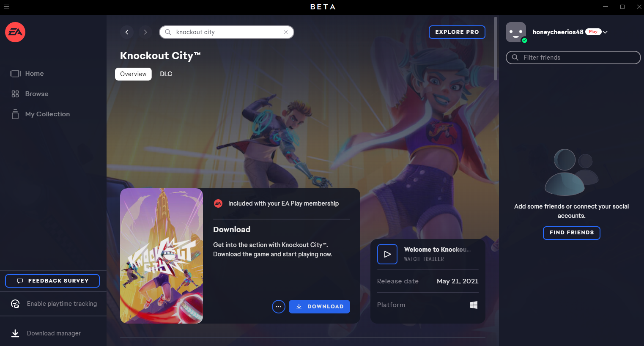Click the Download manager arrow icon
This screenshot has height=346, width=644.
pos(15,333)
